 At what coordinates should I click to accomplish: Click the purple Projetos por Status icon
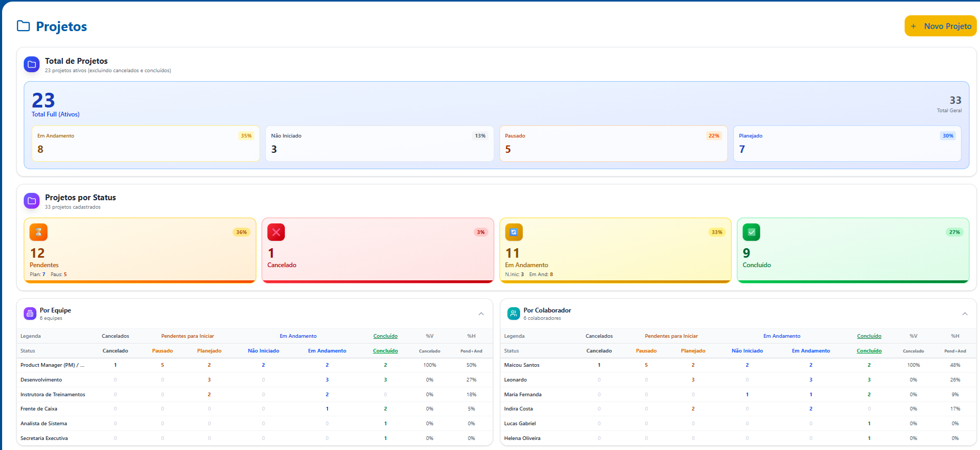[32, 201]
